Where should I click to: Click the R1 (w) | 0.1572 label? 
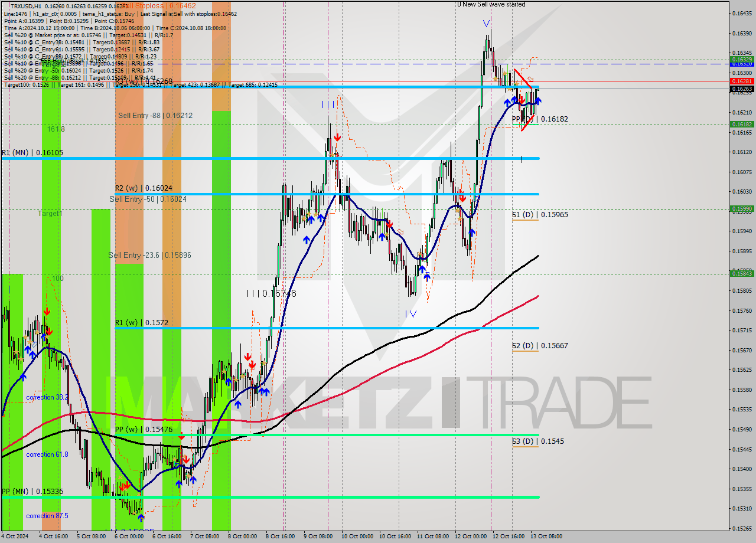click(x=141, y=323)
